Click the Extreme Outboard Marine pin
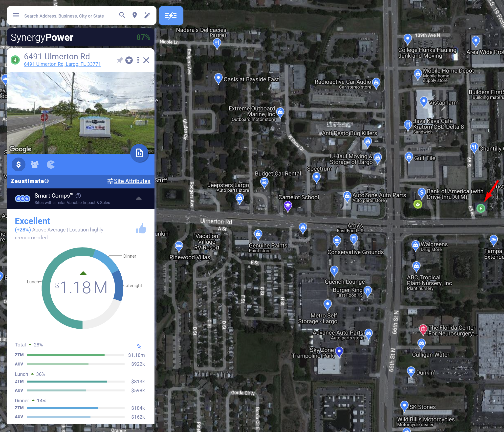The image size is (504, 432). pyautogui.click(x=280, y=113)
